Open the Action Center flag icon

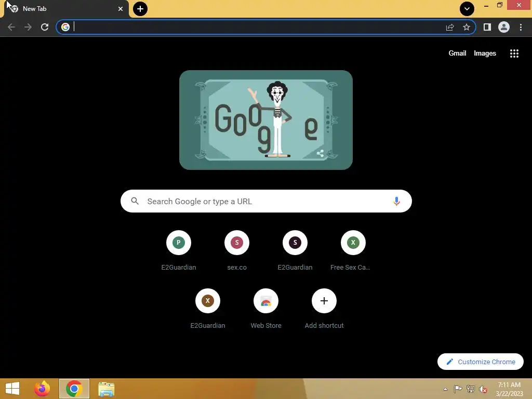(x=458, y=389)
